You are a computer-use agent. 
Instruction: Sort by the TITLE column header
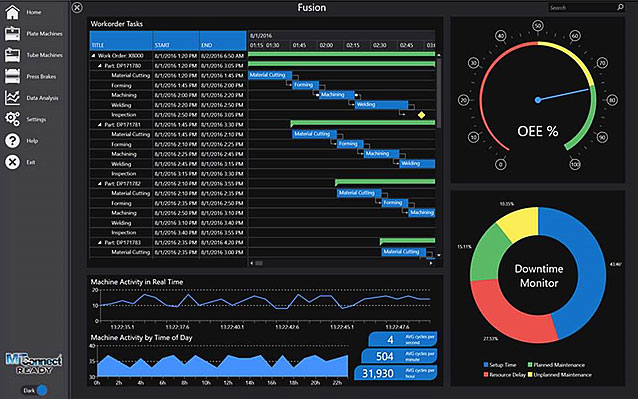pyautogui.click(x=121, y=41)
